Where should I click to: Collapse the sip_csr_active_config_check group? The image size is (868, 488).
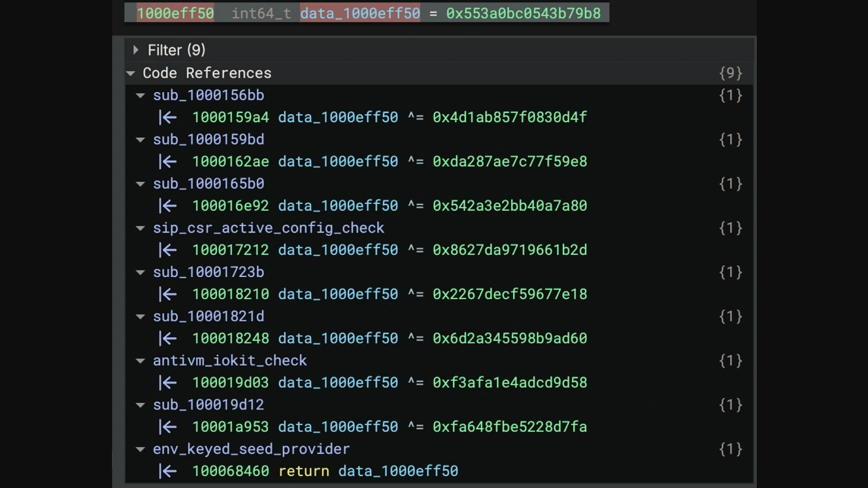(x=141, y=228)
